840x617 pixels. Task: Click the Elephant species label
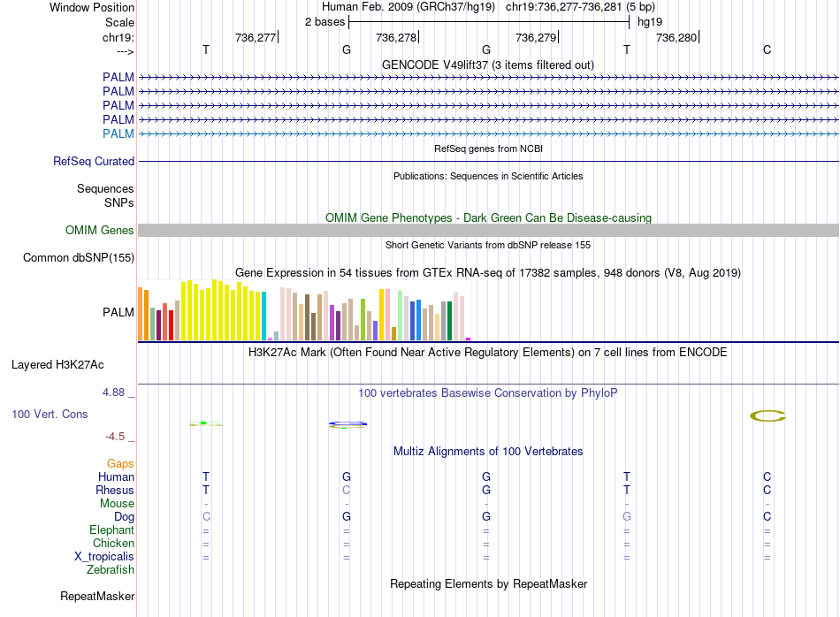tap(111, 529)
